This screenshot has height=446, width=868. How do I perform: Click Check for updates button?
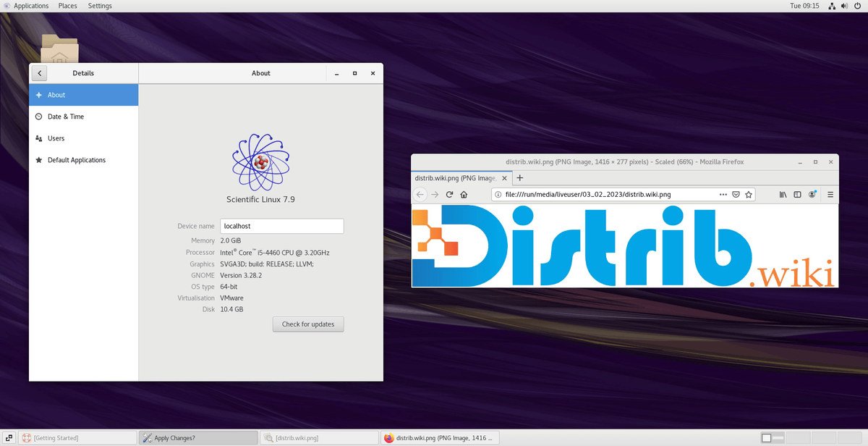pyautogui.click(x=308, y=324)
